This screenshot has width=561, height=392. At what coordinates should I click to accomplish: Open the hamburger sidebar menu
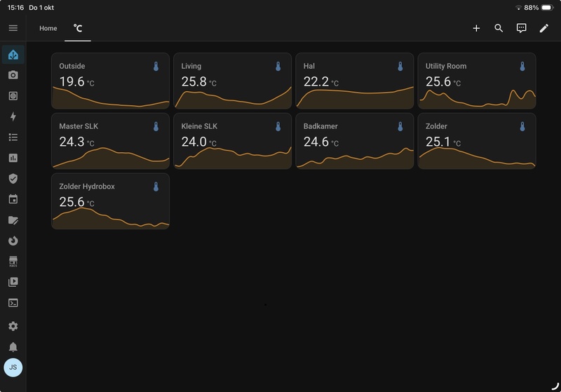pyautogui.click(x=13, y=28)
